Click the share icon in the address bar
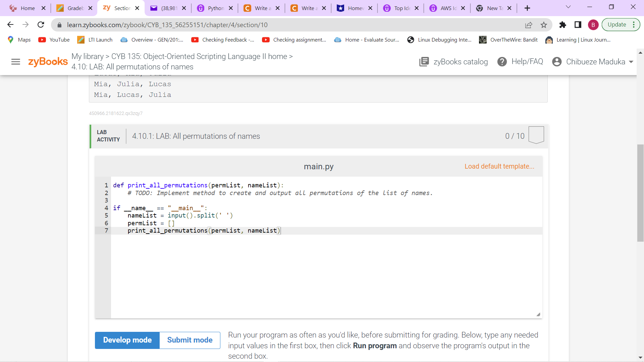The width and height of the screenshot is (644, 362). [529, 25]
